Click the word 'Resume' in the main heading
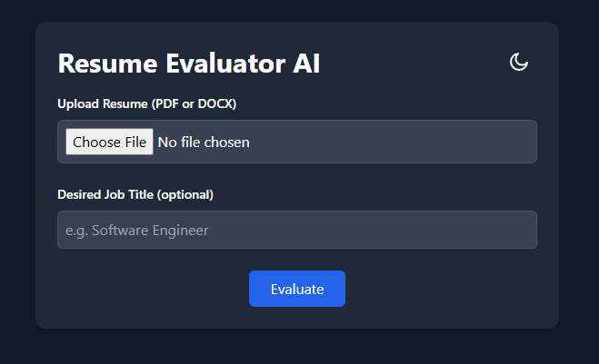Screen dimensions: 599x364 [108, 64]
